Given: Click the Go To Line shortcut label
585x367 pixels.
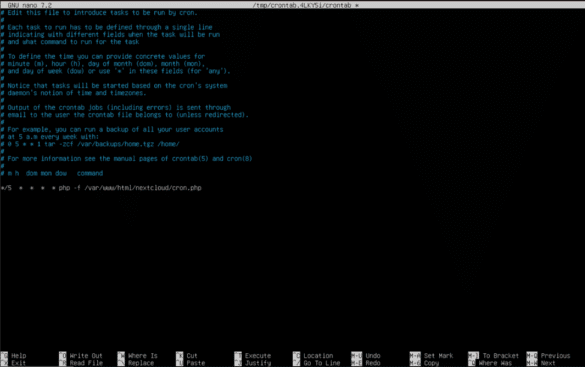Looking at the screenshot, I should [x=322, y=363].
